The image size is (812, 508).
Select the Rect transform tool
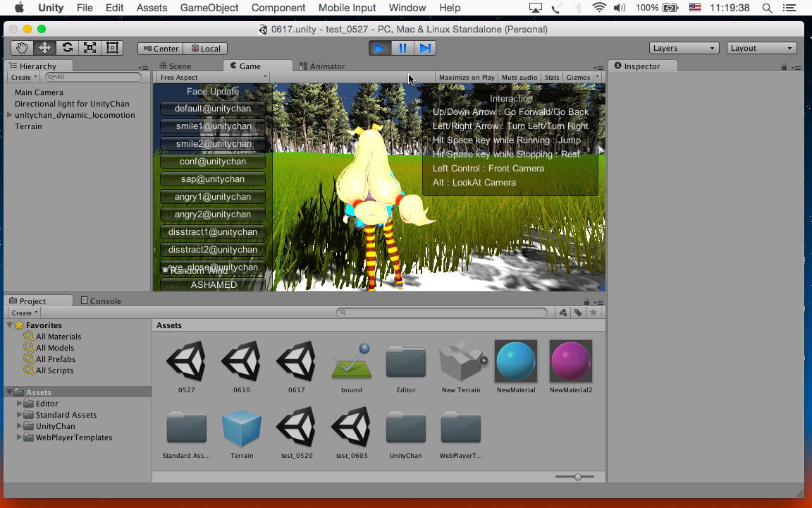[x=112, y=48]
